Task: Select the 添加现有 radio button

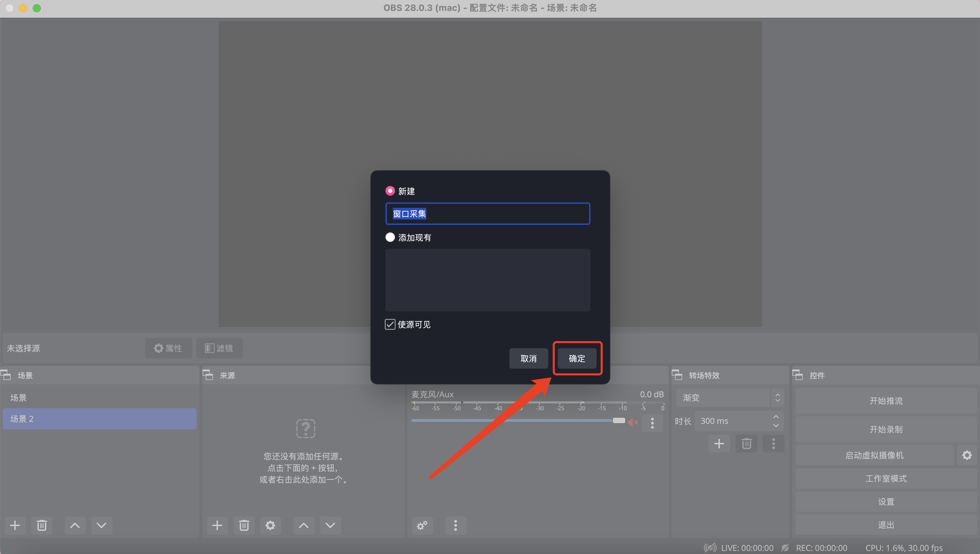Action: [x=390, y=237]
